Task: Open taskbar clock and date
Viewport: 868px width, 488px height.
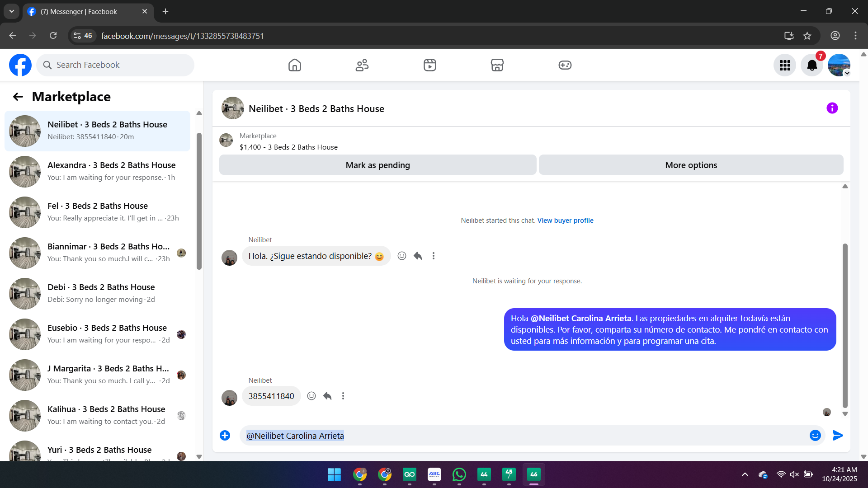Action: 840,474
